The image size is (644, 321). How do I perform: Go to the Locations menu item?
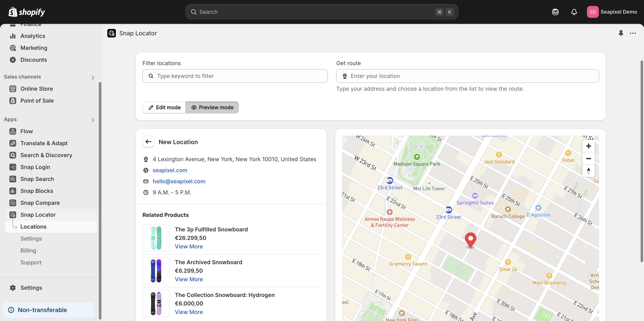click(x=33, y=226)
